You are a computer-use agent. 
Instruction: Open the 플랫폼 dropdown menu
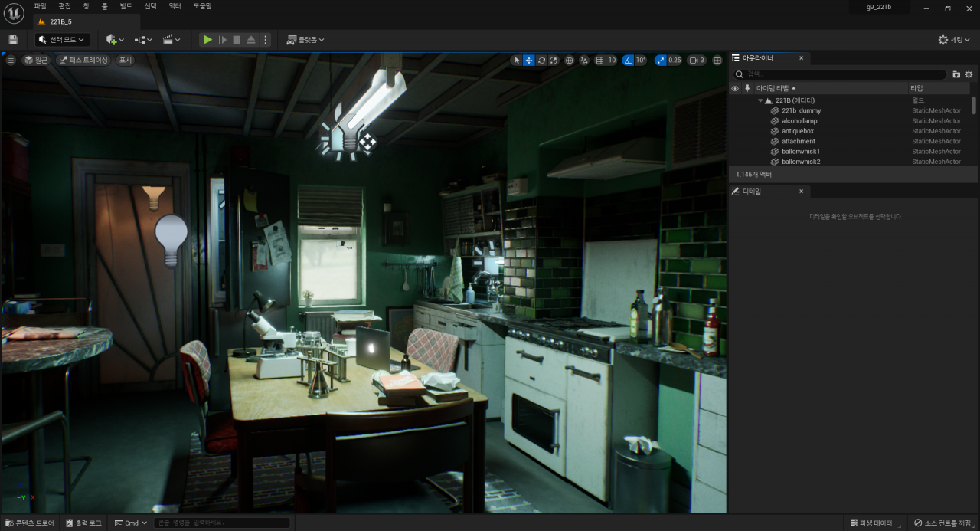(305, 40)
